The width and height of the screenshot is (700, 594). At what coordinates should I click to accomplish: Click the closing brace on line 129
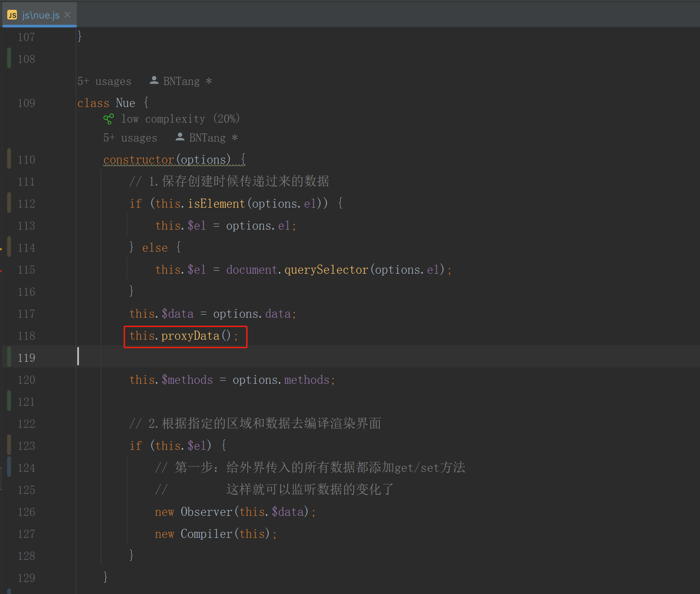coord(105,577)
